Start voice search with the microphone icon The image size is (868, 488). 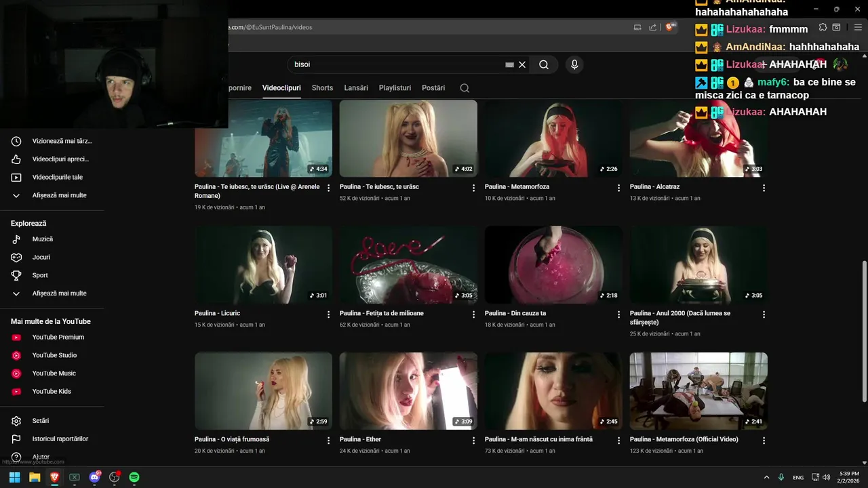coord(574,64)
